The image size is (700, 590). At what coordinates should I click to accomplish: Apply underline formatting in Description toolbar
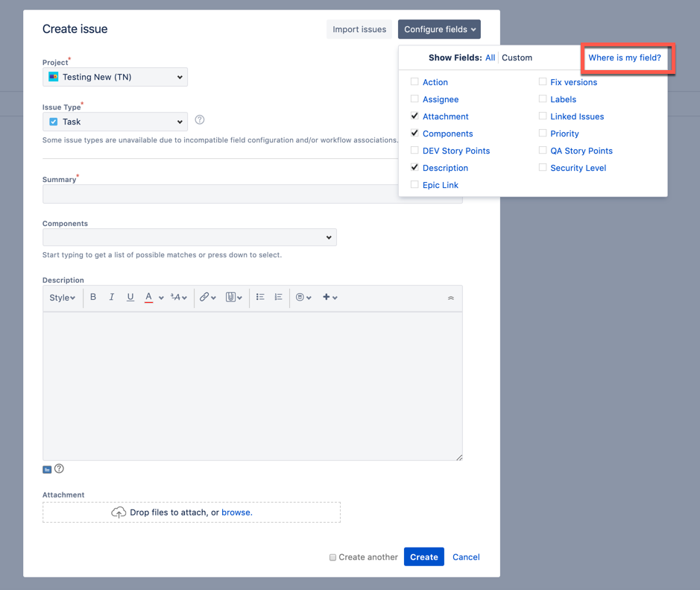[x=130, y=297]
